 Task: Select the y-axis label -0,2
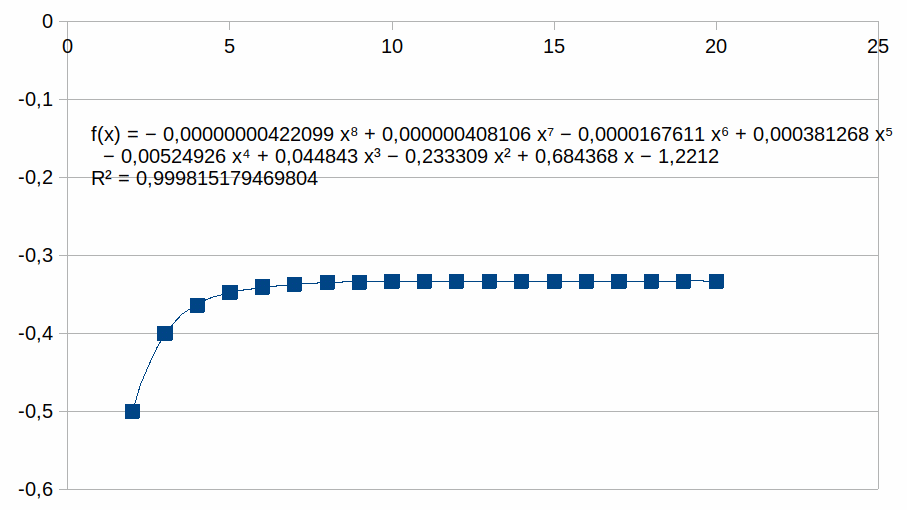point(33,177)
